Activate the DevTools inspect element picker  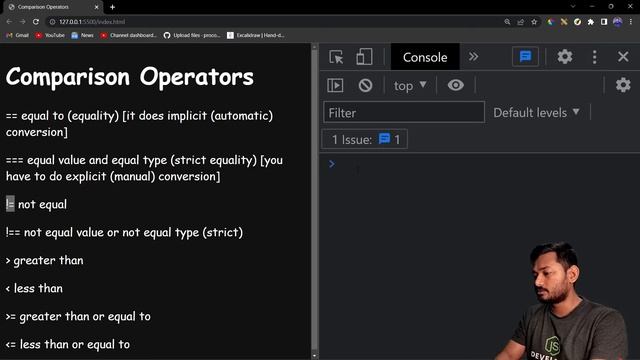tap(336, 57)
